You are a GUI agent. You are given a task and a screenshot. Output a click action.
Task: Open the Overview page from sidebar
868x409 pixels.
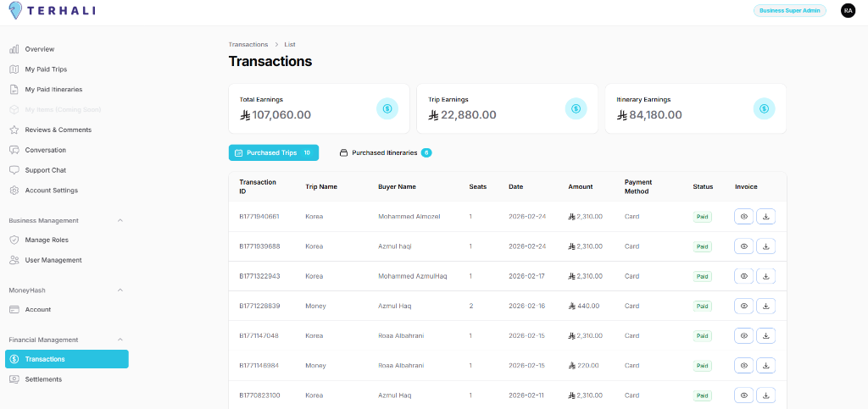click(39, 49)
